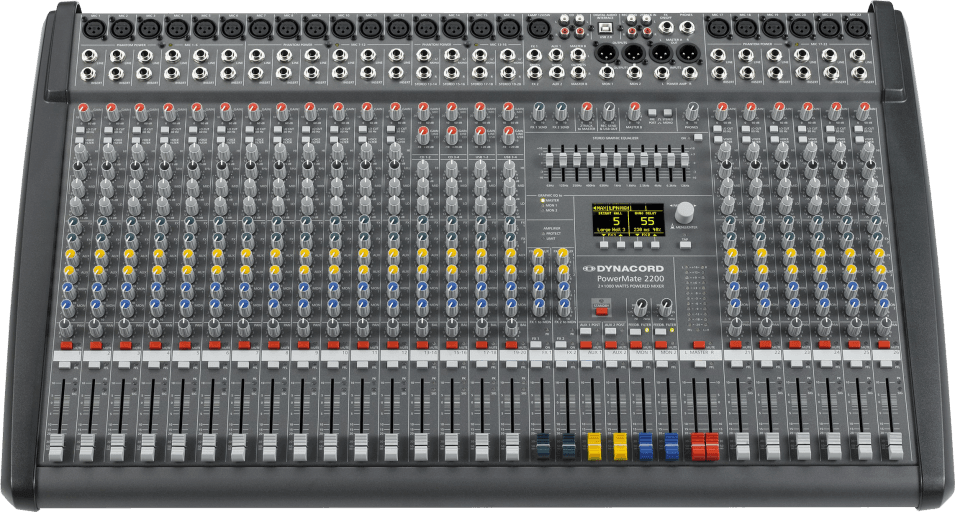955x512 pixels.
Task: Click the Phones headphone jack on the top panel
Action: (688, 28)
